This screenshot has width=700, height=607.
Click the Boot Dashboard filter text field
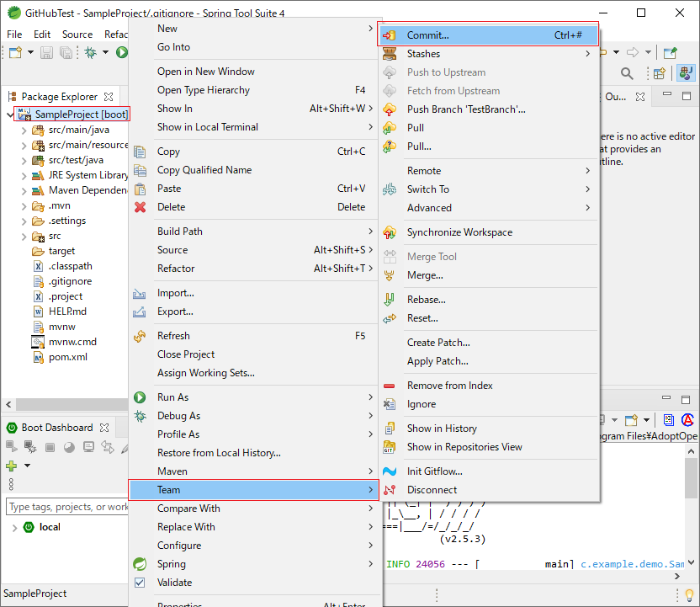tap(63, 506)
